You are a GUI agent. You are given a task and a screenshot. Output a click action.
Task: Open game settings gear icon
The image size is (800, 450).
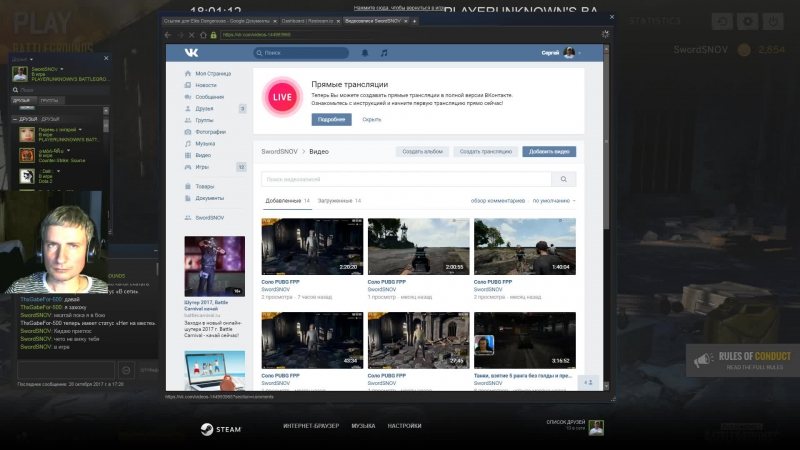coord(747,21)
